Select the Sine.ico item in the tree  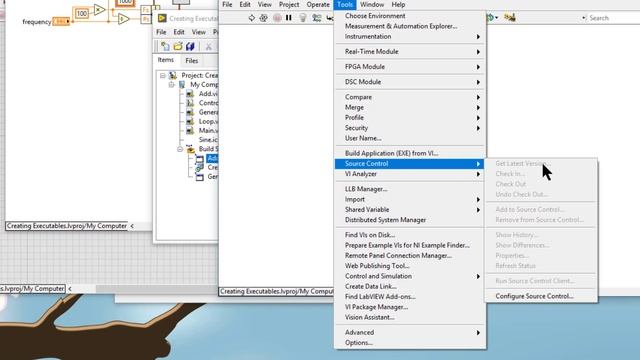208,140
